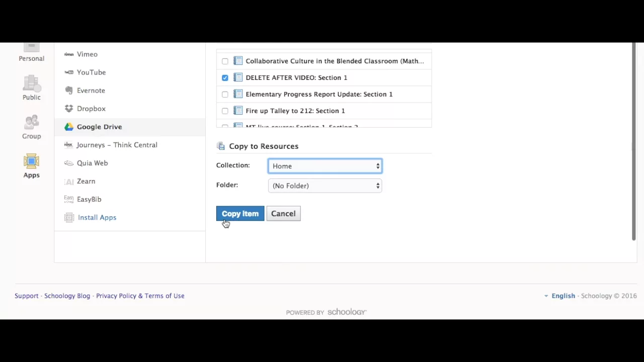This screenshot has height=362, width=644.
Task: Click notebook icon beside Elementary Progress Report
Action: coord(238,94)
